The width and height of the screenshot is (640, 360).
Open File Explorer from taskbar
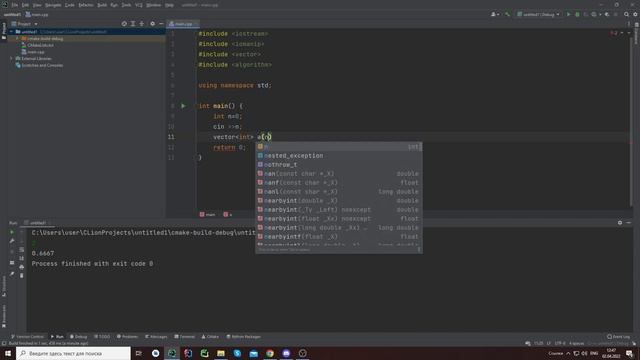(221, 353)
